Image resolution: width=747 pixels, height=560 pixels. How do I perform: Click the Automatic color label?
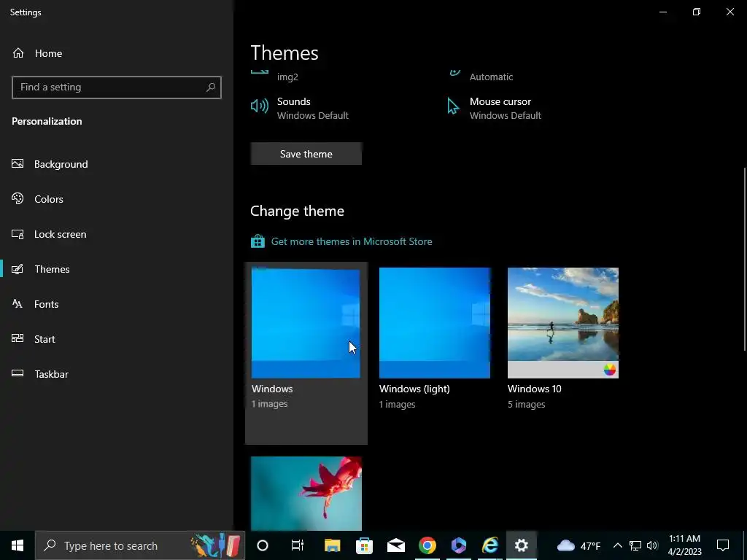[491, 77]
